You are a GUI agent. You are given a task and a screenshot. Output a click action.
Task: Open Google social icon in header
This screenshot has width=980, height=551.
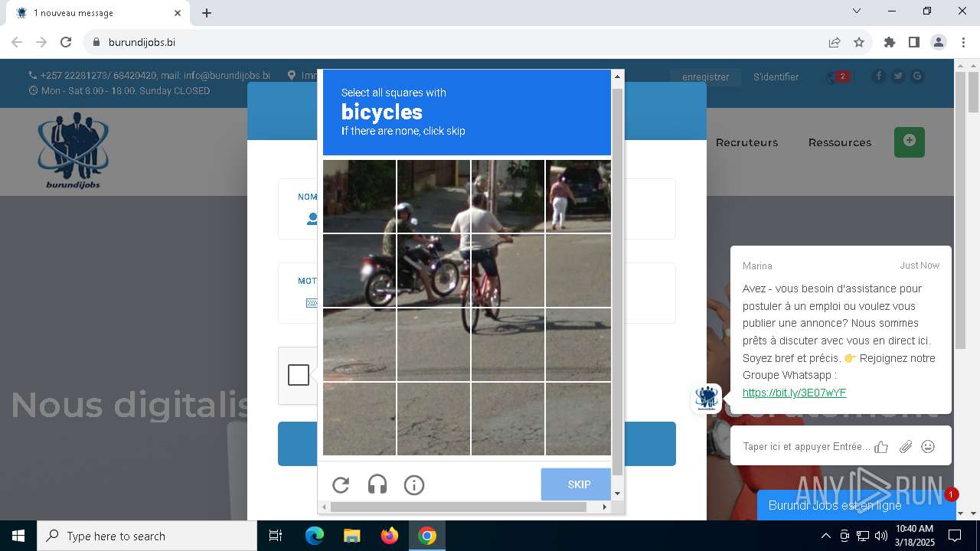917,76
